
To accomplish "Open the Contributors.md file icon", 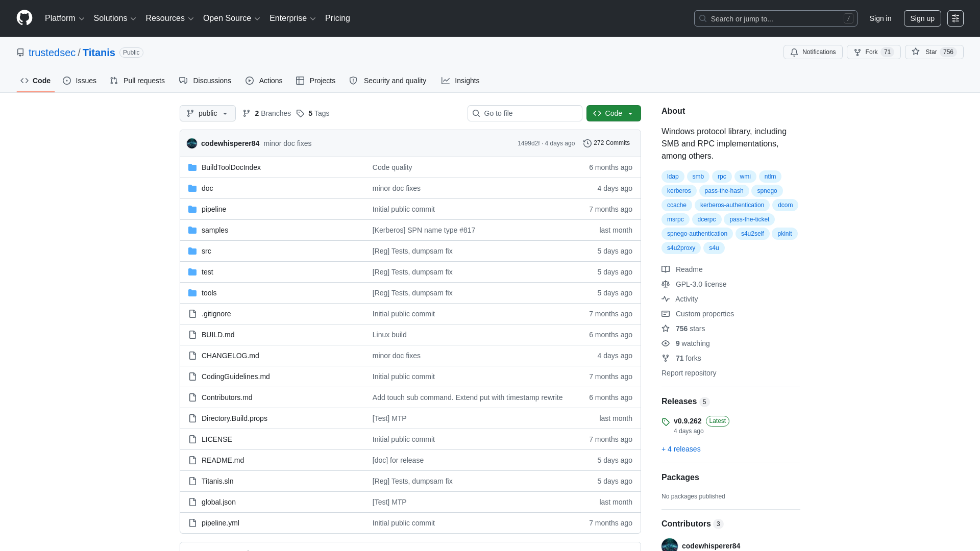I will (x=192, y=397).
